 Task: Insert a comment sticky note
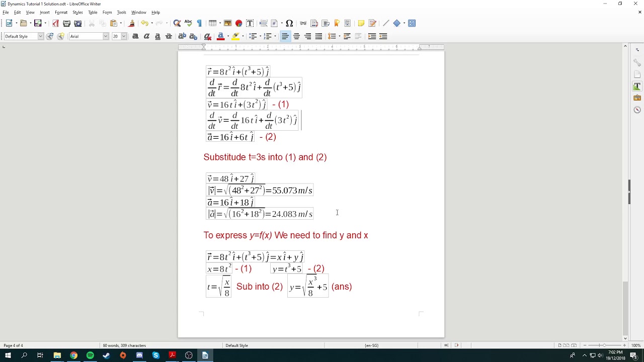click(361, 23)
